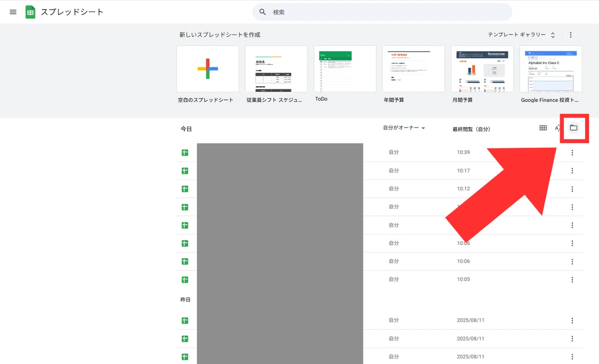Click the magnifier icon in search bar
Viewport: 599px width, 364px height.
point(263,12)
